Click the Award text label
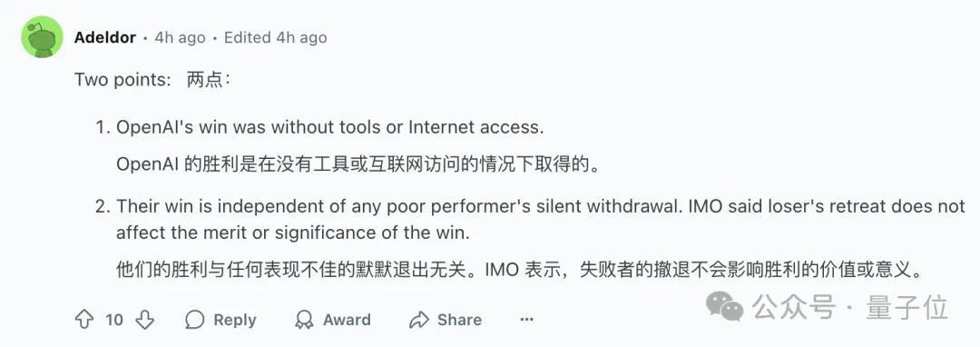The height and width of the screenshot is (347, 980). coord(347,320)
